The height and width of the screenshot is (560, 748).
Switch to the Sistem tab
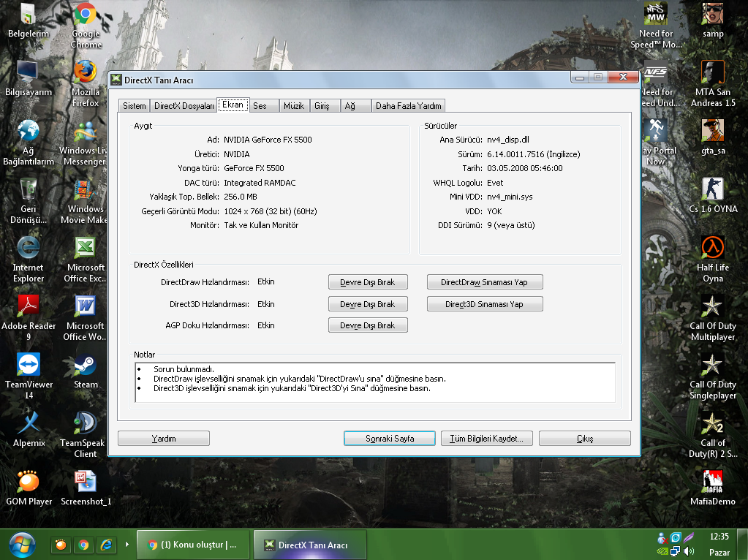(x=134, y=106)
